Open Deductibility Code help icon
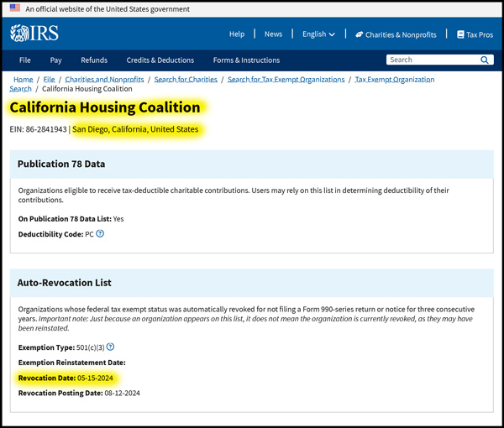This screenshot has width=504, height=428. point(100,234)
